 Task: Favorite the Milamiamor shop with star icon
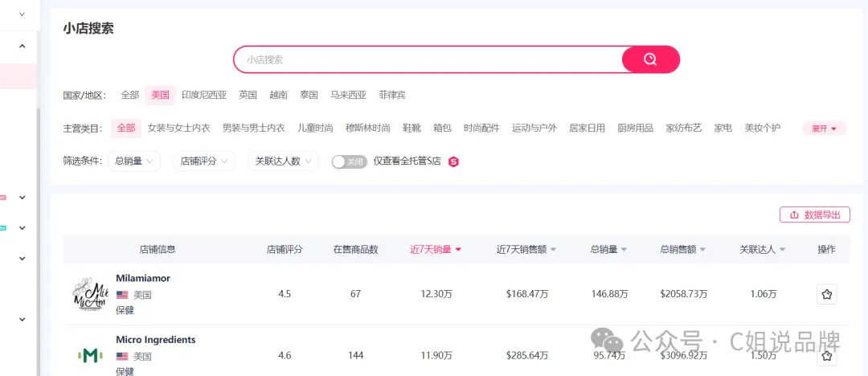(826, 295)
